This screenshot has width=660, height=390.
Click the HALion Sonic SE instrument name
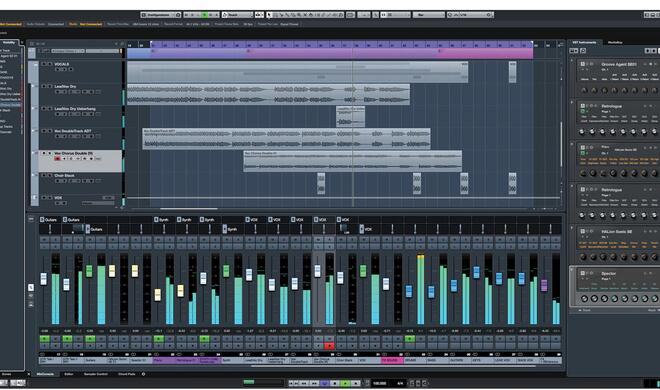click(x=617, y=231)
